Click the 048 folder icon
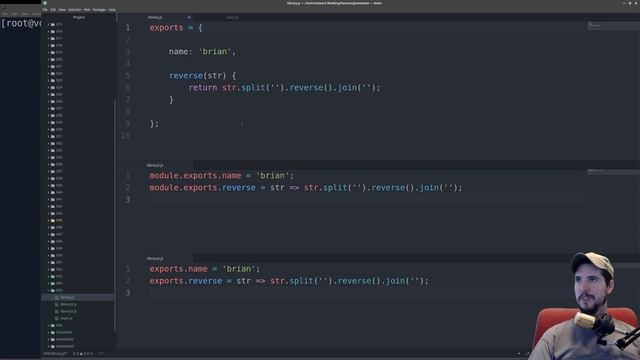640x360 pixels. click(53, 241)
